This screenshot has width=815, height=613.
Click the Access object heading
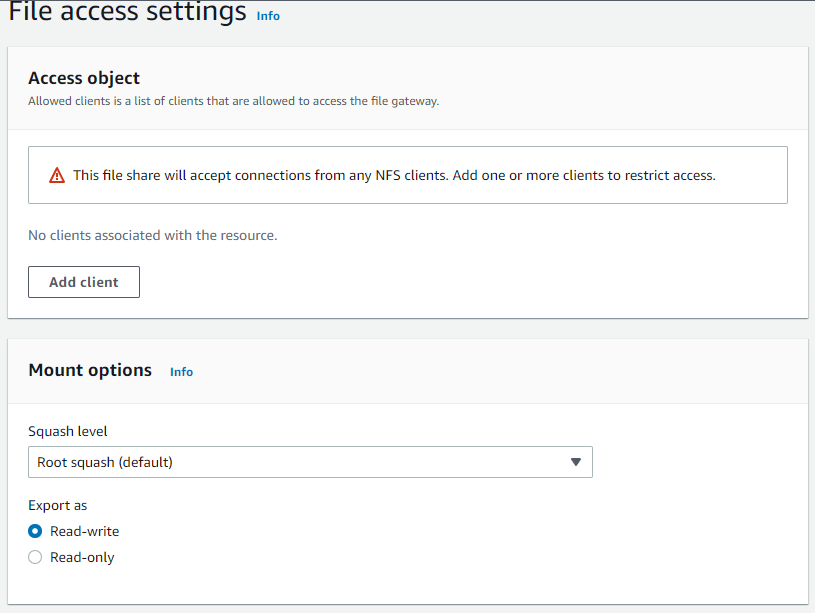(84, 78)
